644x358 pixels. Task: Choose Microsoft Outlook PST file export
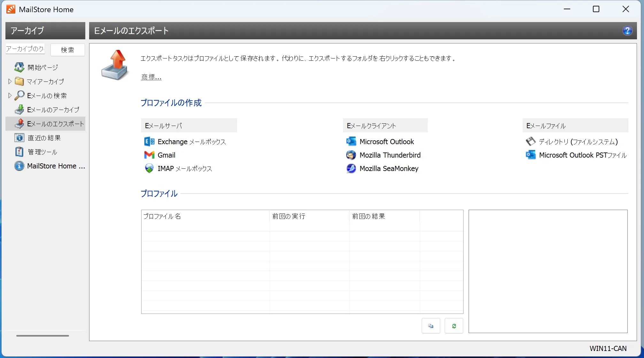582,155
